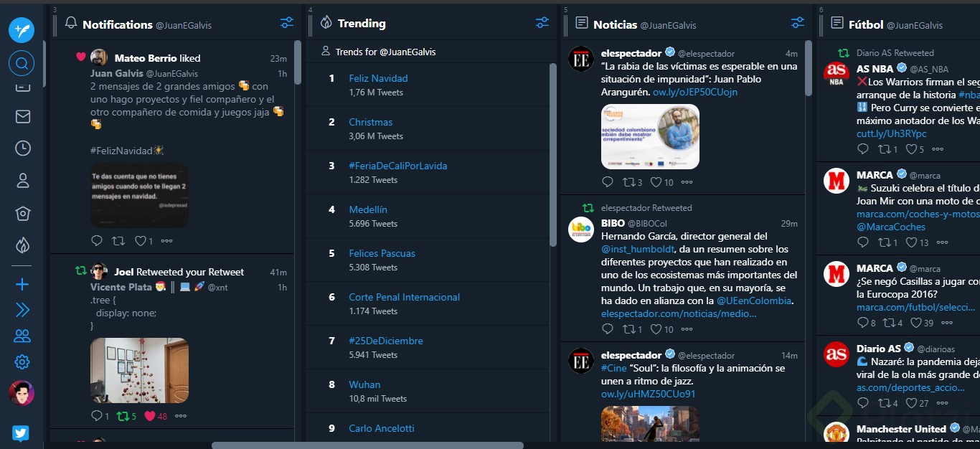The width and height of the screenshot is (980, 449).
Task: Open Messages via the envelope icon
Action: pyautogui.click(x=22, y=116)
